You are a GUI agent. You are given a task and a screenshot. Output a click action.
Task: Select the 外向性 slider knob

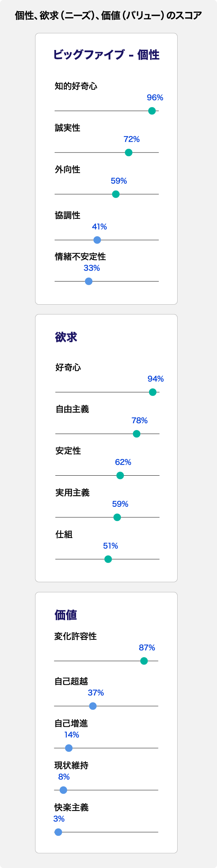(x=116, y=194)
